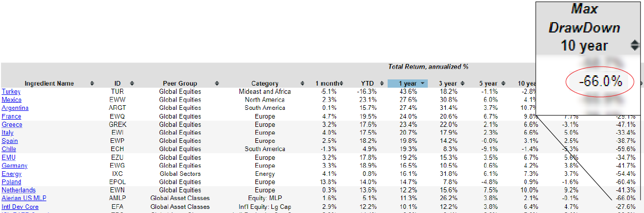The width and height of the screenshot is (644, 213).
Task: Open the Turkey ingredient link
Action: coord(11,91)
